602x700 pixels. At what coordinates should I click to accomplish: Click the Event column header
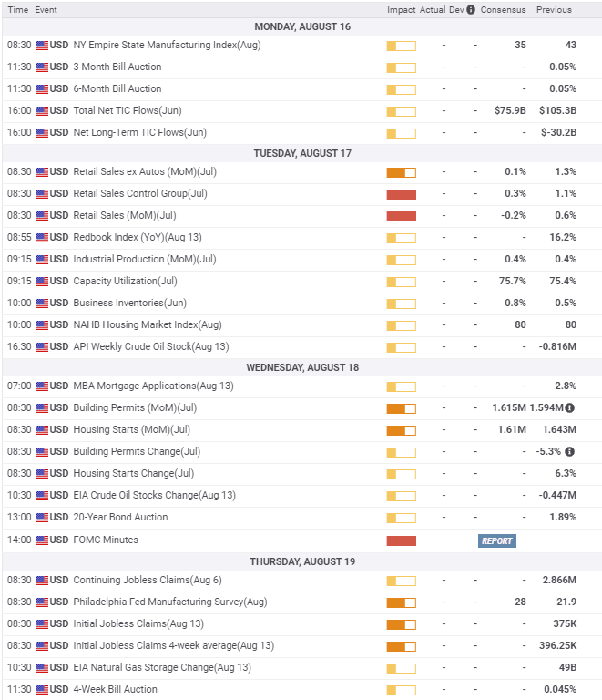coord(46,9)
